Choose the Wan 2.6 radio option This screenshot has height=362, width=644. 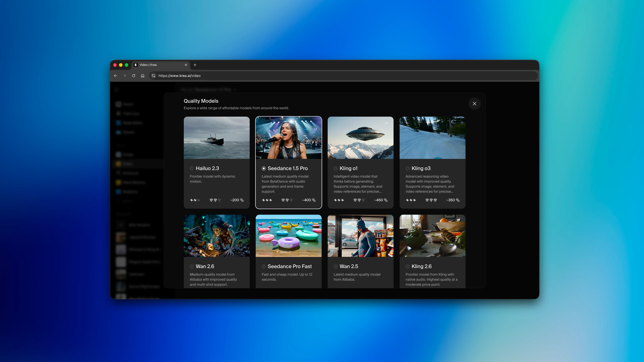pyautogui.click(x=192, y=266)
